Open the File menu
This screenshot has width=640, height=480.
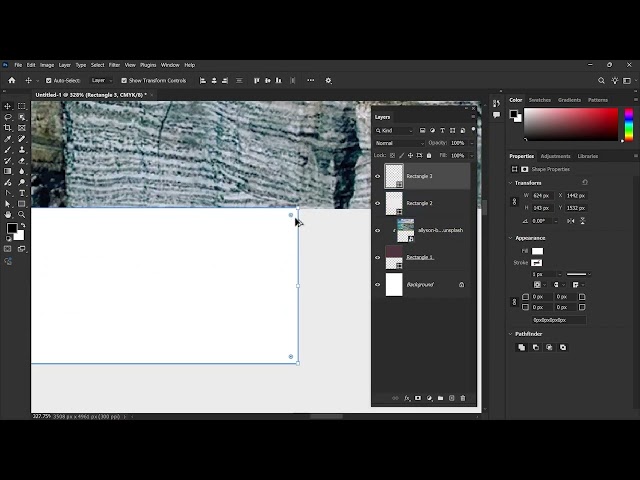[x=18, y=65]
